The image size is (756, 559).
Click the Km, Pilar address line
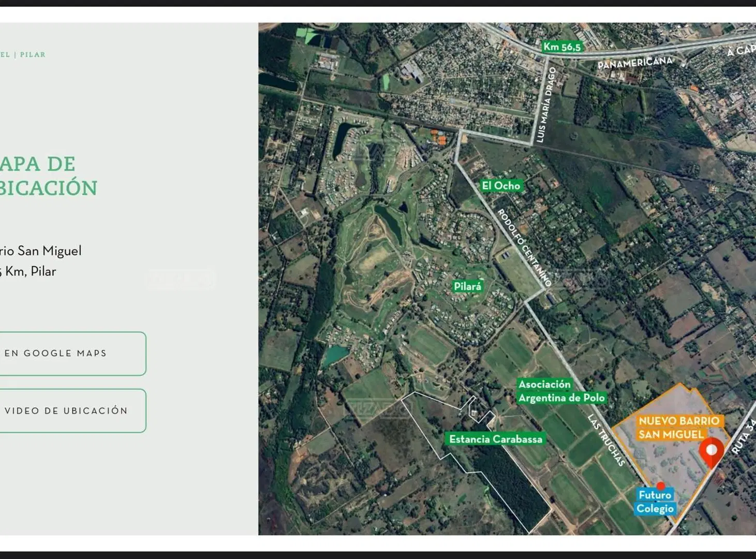[28, 271]
